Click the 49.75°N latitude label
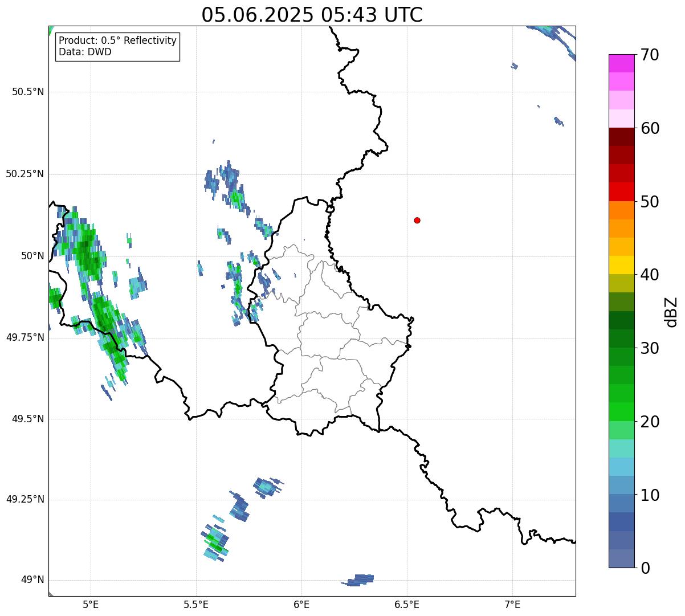Screen dimensions: 685x616 pyautogui.click(x=25, y=337)
